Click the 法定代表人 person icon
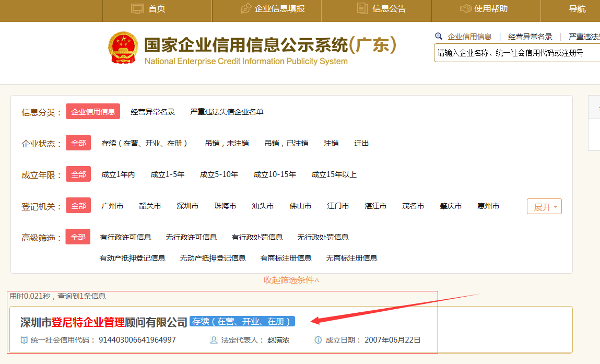This screenshot has height=364, width=600. pyautogui.click(x=214, y=340)
